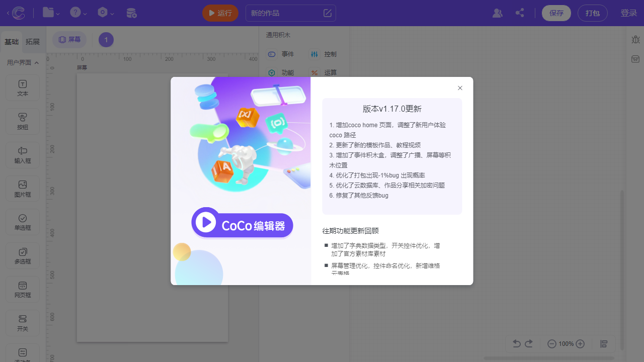Open the 功能 function blocks category
644x362 pixels.
[281, 73]
